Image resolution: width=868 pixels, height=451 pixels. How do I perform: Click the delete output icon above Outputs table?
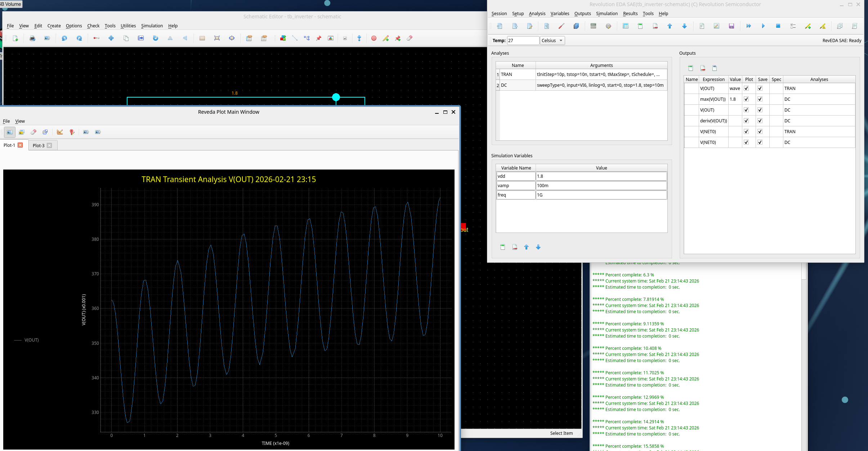702,68
